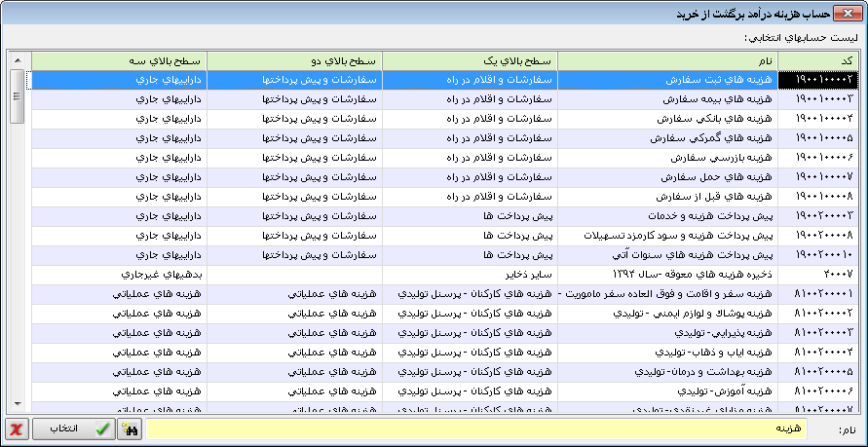
Task: Select the row هزينه هاي بيمه سفارش
Action: [667, 99]
